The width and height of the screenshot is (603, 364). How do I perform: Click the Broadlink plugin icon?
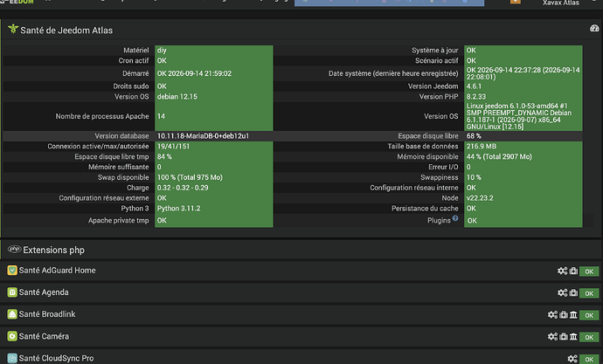click(x=12, y=314)
